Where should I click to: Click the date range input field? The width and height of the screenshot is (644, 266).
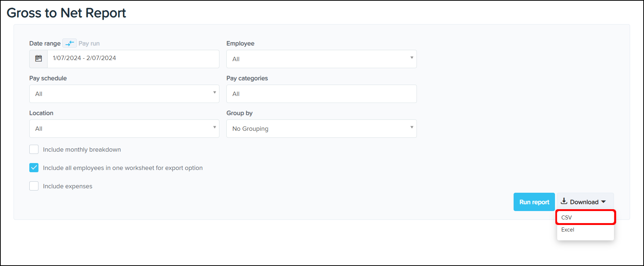[133, 59]
